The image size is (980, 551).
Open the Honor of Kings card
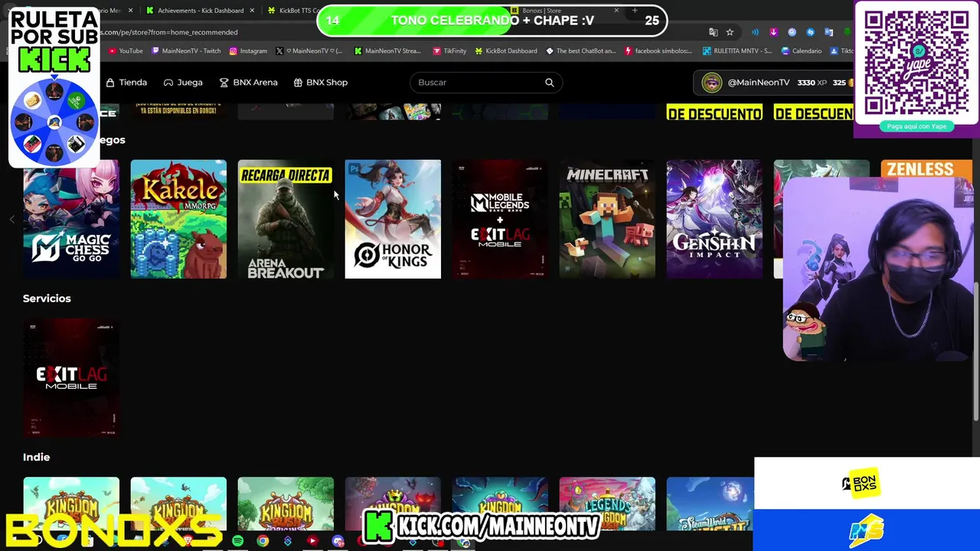pyautogui.click(x=393, y=219)
